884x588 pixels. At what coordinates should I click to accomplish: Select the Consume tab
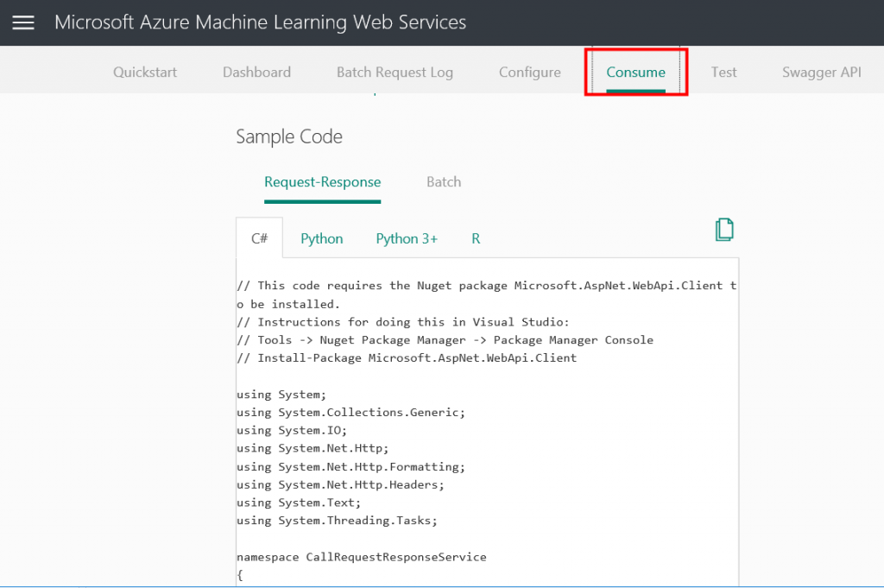[x=635, y=73]
